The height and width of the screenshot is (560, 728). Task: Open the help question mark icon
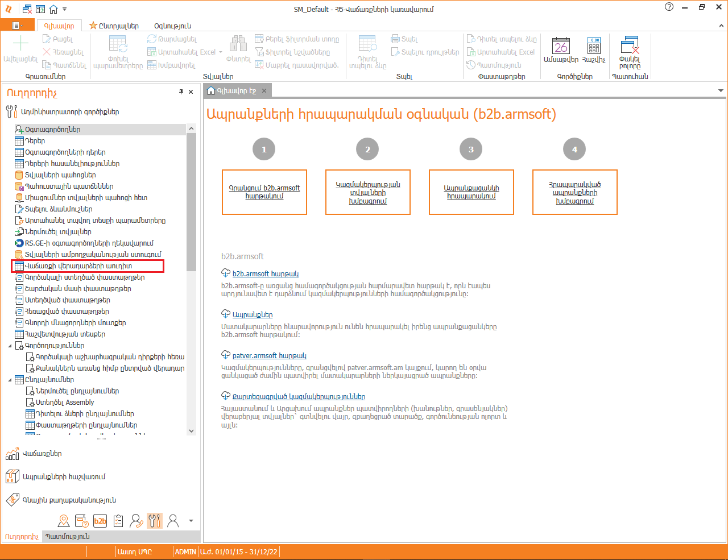[x=669, y=7]
